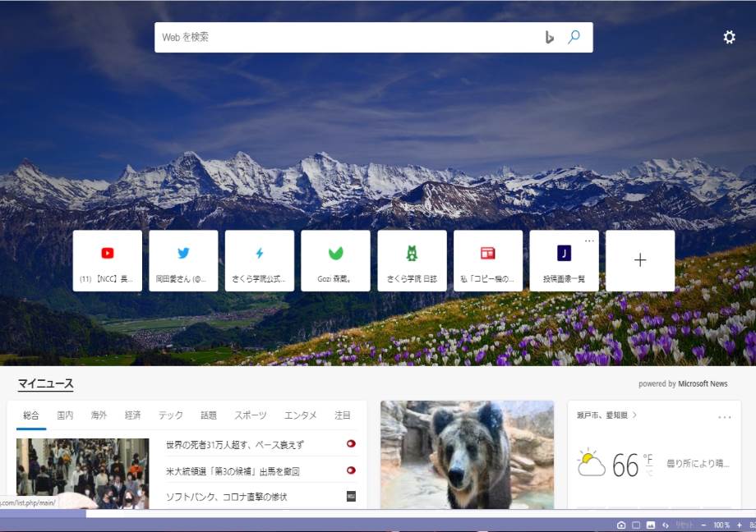Add a new quick link with plus tile
This screenshot has width=756, height=532.
640,260
